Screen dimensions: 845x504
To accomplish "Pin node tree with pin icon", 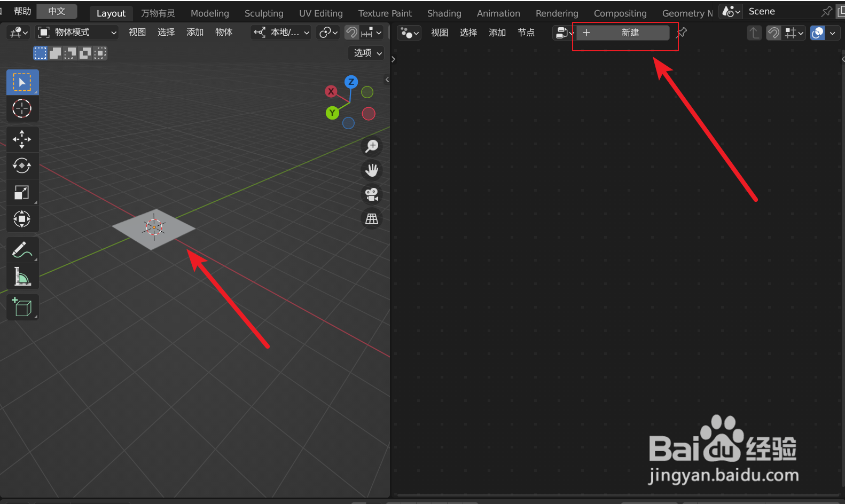I will point(682,33).
